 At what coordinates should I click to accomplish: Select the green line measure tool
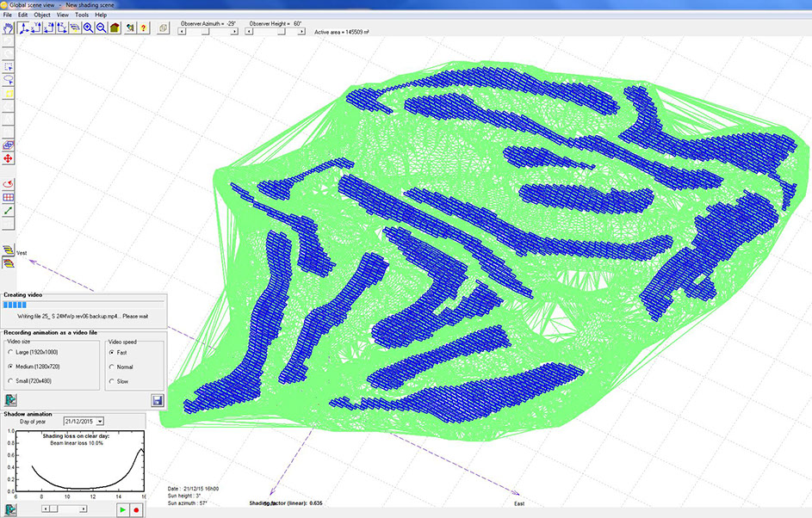(x=9, y=211)
